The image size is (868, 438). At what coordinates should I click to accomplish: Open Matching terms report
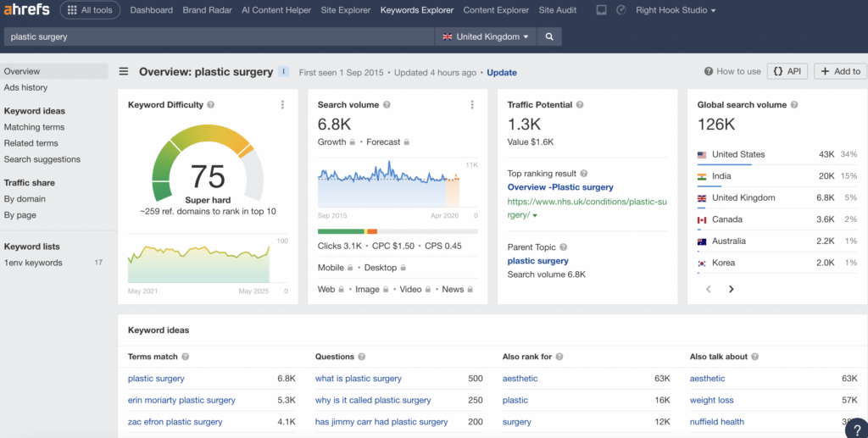pyautogui.click(x=34, y=127)
